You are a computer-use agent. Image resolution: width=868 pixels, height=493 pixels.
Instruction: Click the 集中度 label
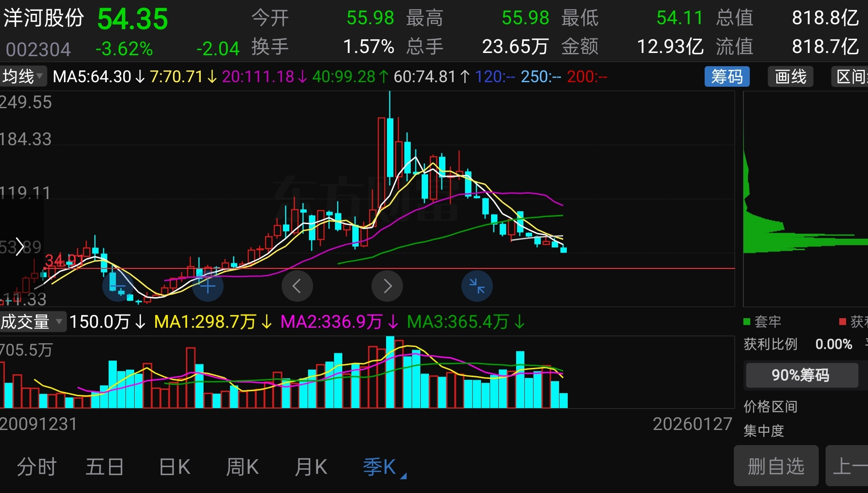(x=763, y=430)
